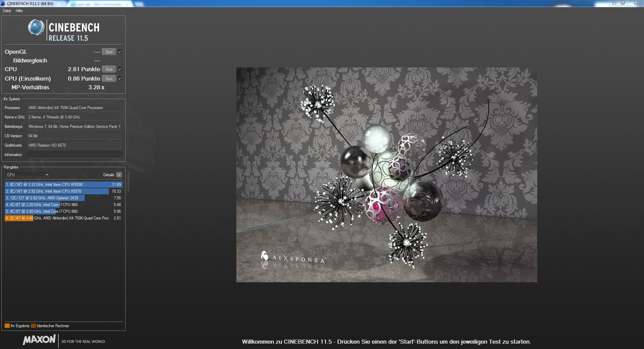Screen dimensions: 644x349
Task: Select ranking row AMD Athlon X4 750K
Action: coord(63,218)
